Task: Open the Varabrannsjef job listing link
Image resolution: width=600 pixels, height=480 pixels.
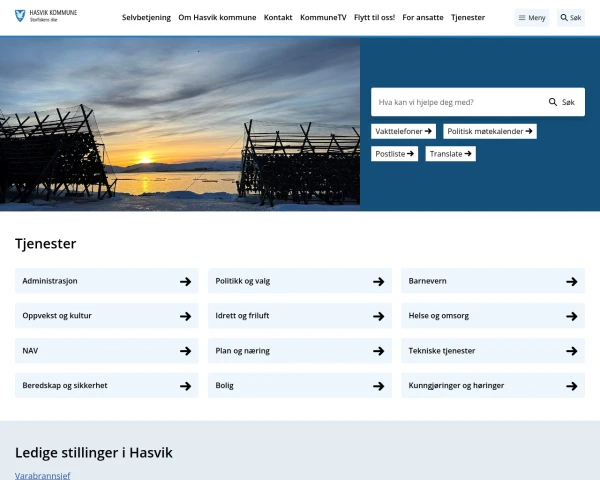Action: (42, 475)
